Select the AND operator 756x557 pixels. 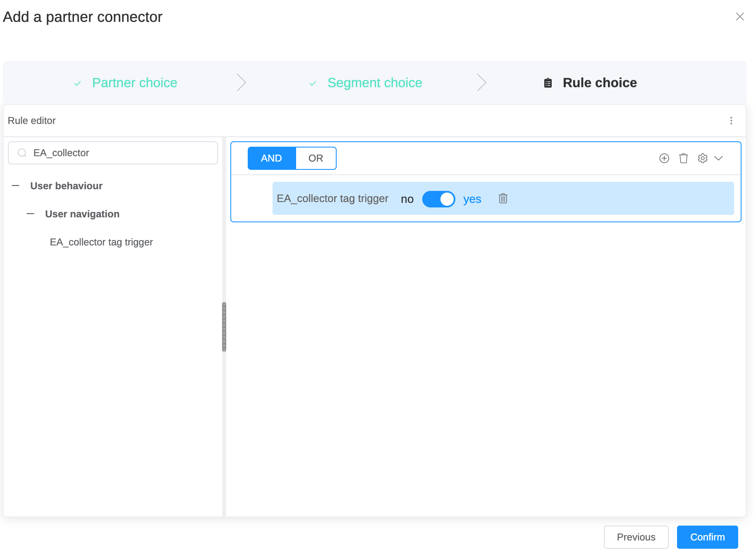272,158
